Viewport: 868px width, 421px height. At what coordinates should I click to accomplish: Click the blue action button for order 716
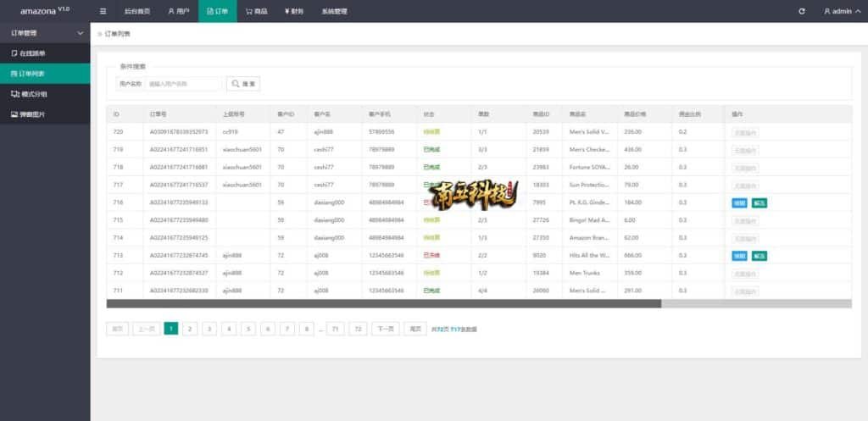(739, 202)
